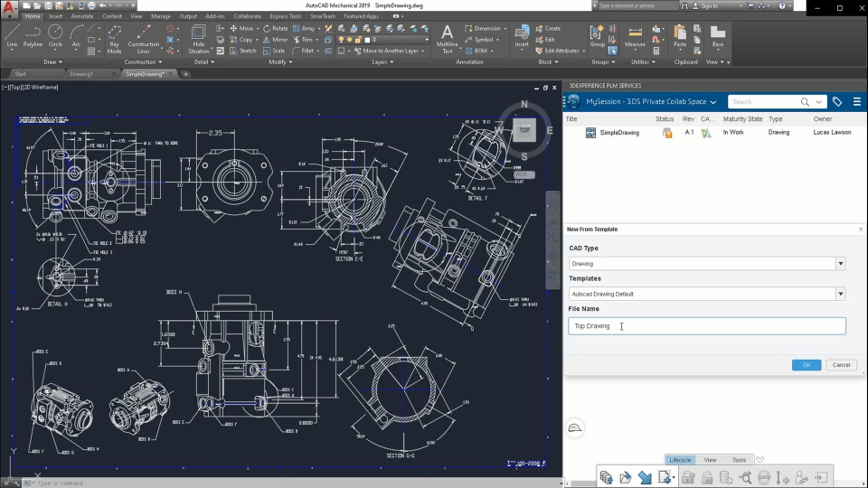Viewport: 868px width, 488px height.
Task: Collapse the action bar with chevron toggle
Action: click(x=760, y=460)
